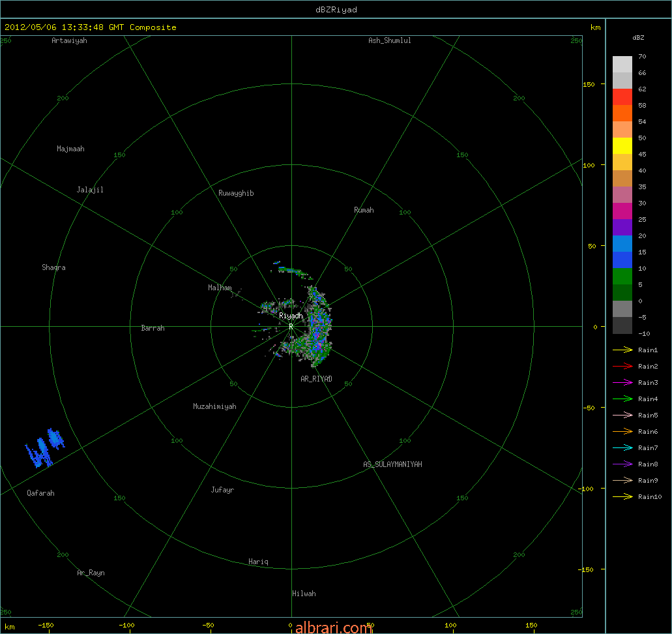Click the light blue 20 dBZ swatch

622,244
